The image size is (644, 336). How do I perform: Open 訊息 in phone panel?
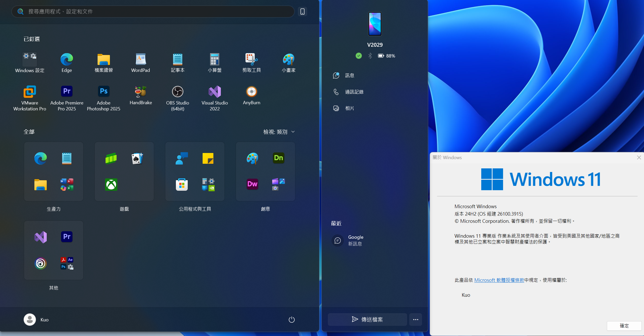click(x=375, y=75)
